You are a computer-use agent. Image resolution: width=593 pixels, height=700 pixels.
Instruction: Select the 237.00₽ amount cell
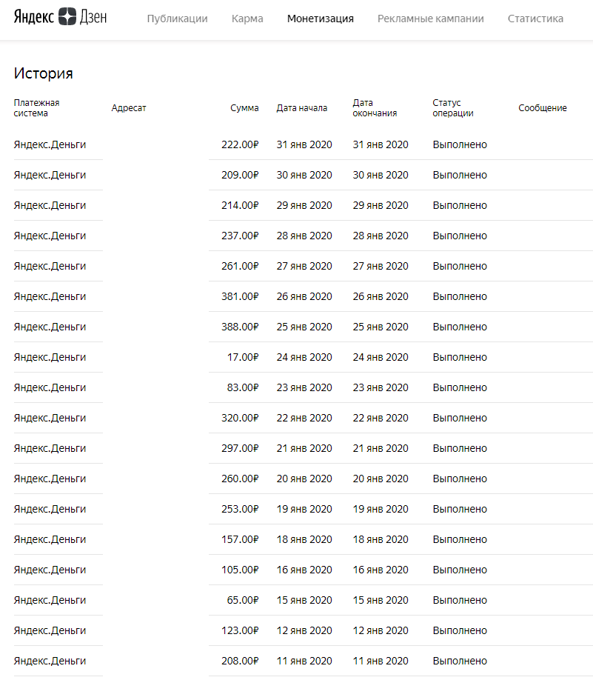[240, 236]
